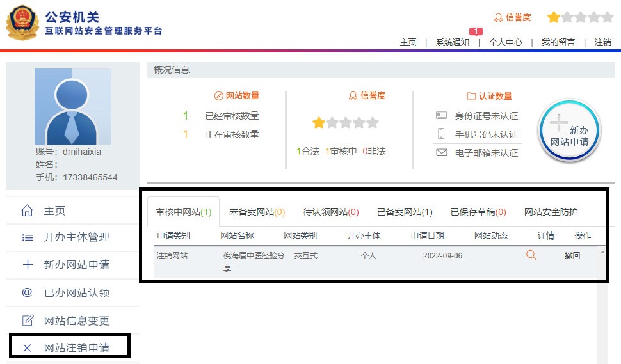Switch to 审核中网站(1) tab
The height and width of the screenshot is (364, 621).
183,212
